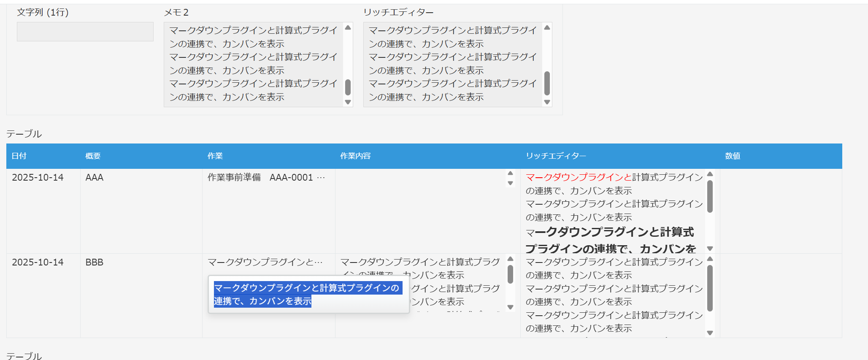Select the 日付 column header

[19, 156]
